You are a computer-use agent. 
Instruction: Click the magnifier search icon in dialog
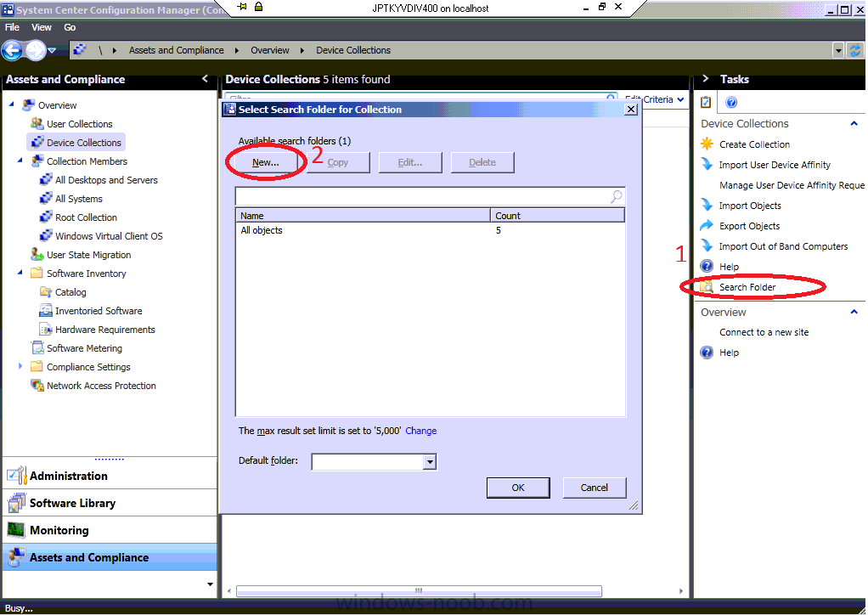[x=616, y=196]
